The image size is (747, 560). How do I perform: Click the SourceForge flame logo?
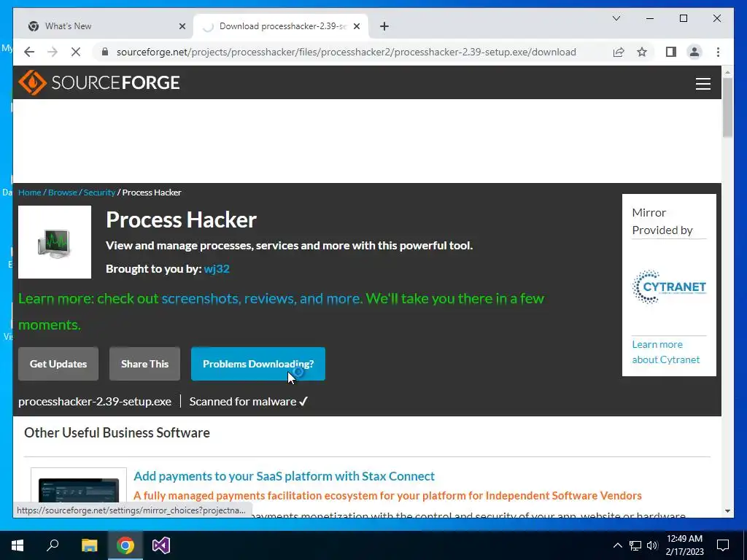click(x=32, y=82)
